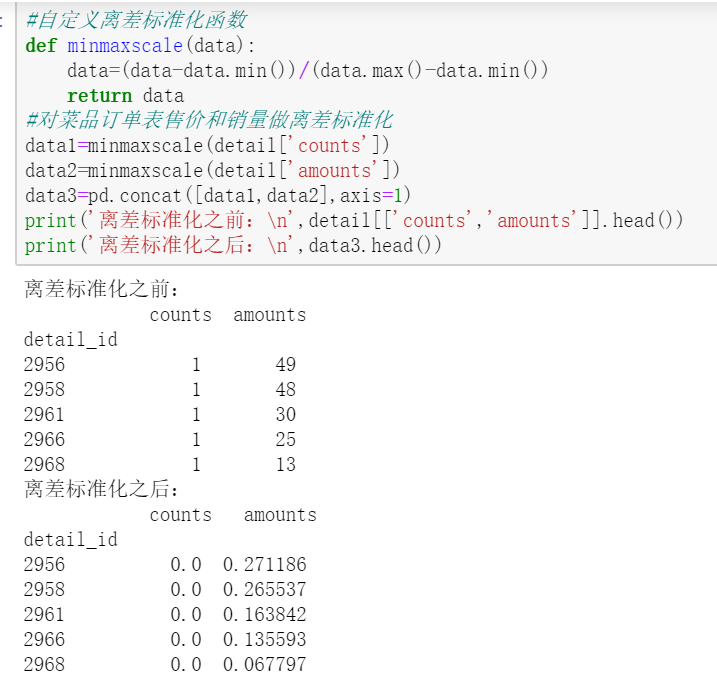Click normalized value 0.271186
The height and width of the screenshot is (685, 717).
tap(265, 564)
